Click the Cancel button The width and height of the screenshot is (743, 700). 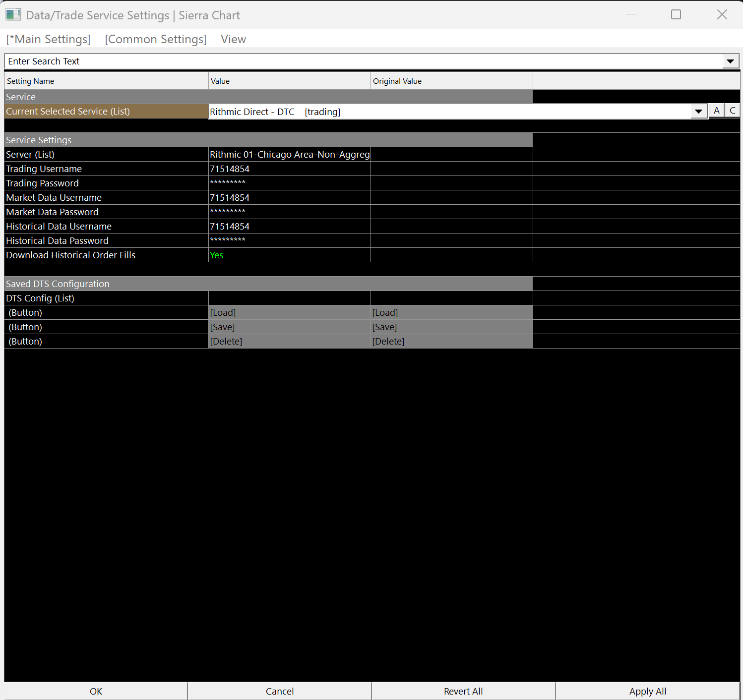point(280,691)
